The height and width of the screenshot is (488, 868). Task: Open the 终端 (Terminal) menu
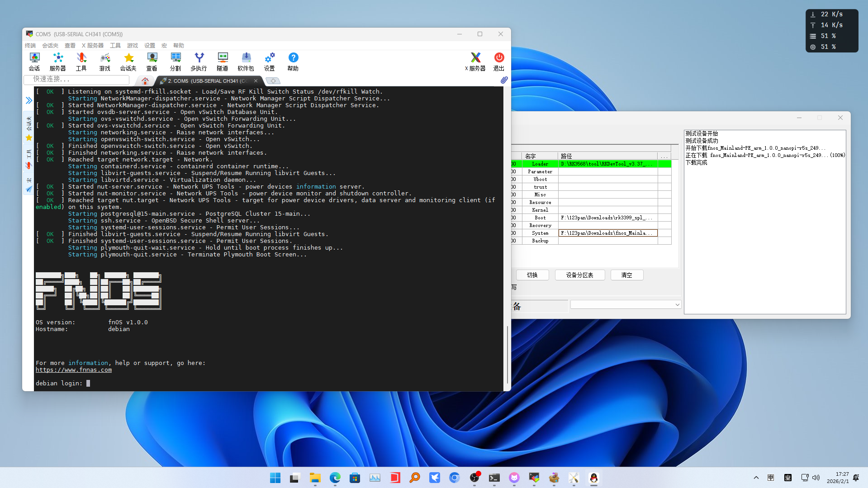30,46
